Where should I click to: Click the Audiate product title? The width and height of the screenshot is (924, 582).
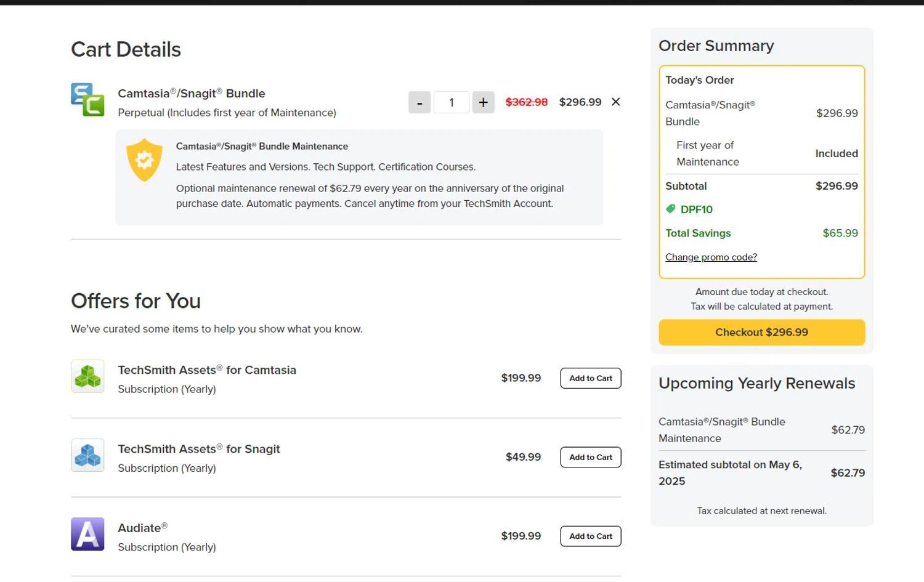click(x=142, y=528)
